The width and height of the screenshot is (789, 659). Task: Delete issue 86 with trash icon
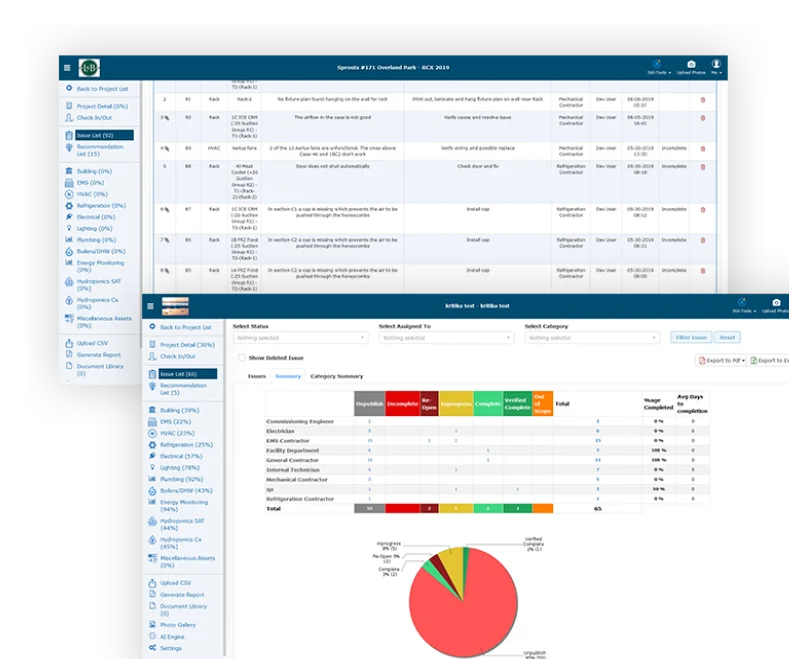point(703,240)
